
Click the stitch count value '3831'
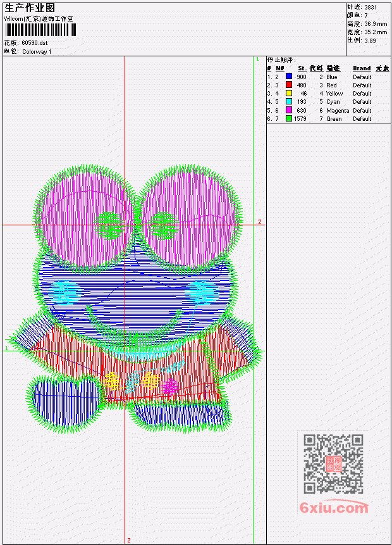[x=371, y=7]
